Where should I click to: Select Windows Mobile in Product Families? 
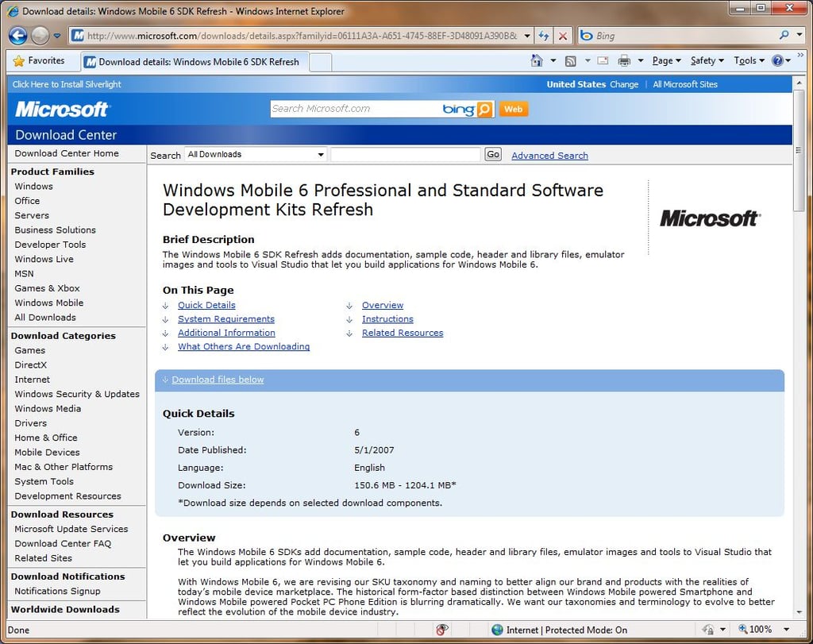click(x=48, y=303)
